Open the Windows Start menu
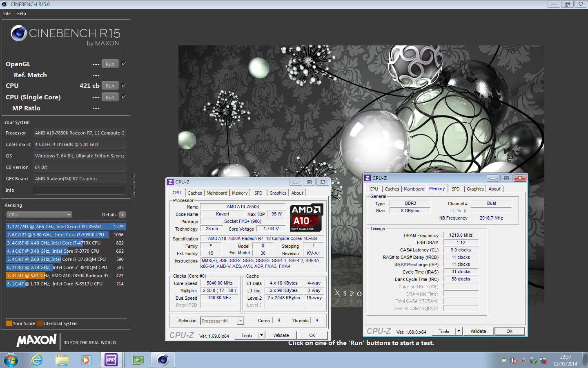The width and height of the screenshot is (588, 368). (11, 360)
